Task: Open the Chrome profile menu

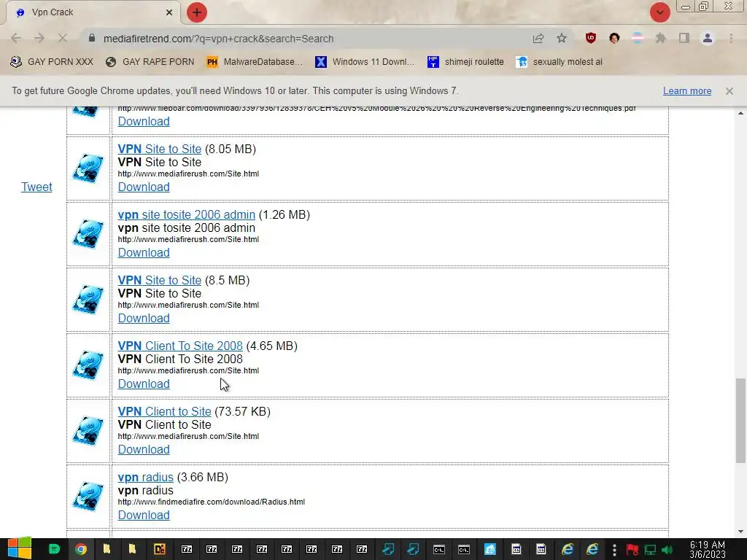Action: (708, 39)
